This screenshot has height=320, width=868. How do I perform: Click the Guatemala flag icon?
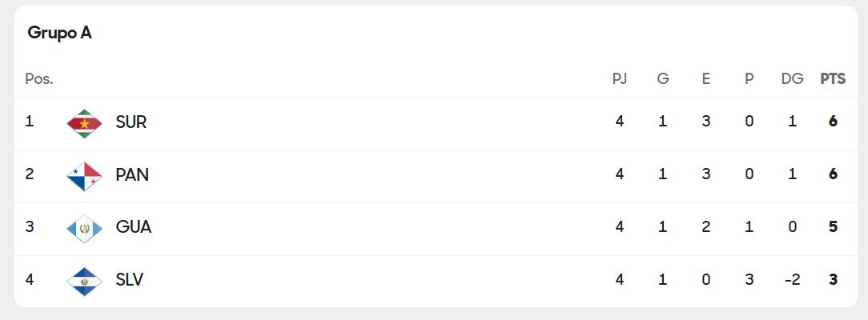84,229
